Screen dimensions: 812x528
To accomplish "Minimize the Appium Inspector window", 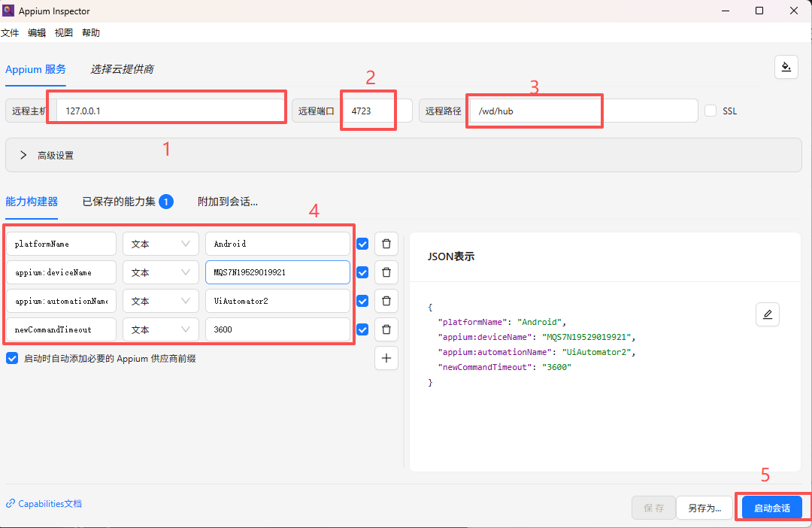I will pyautogui.click(x=726, y=11).
